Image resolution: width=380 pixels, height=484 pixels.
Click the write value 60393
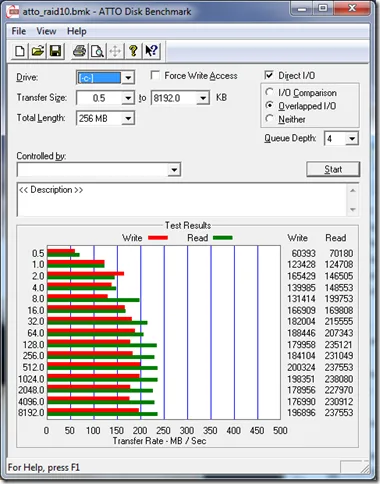tap(303, 253)
